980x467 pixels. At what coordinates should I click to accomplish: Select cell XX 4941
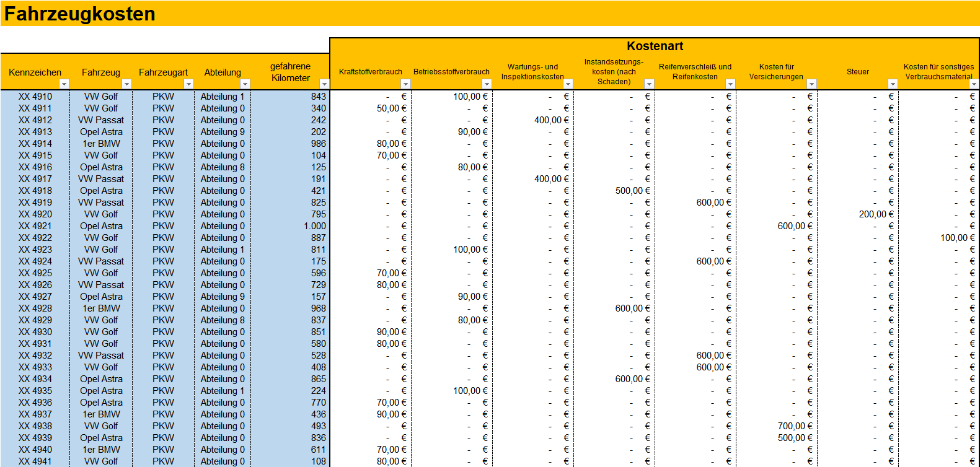coord(35,461)
